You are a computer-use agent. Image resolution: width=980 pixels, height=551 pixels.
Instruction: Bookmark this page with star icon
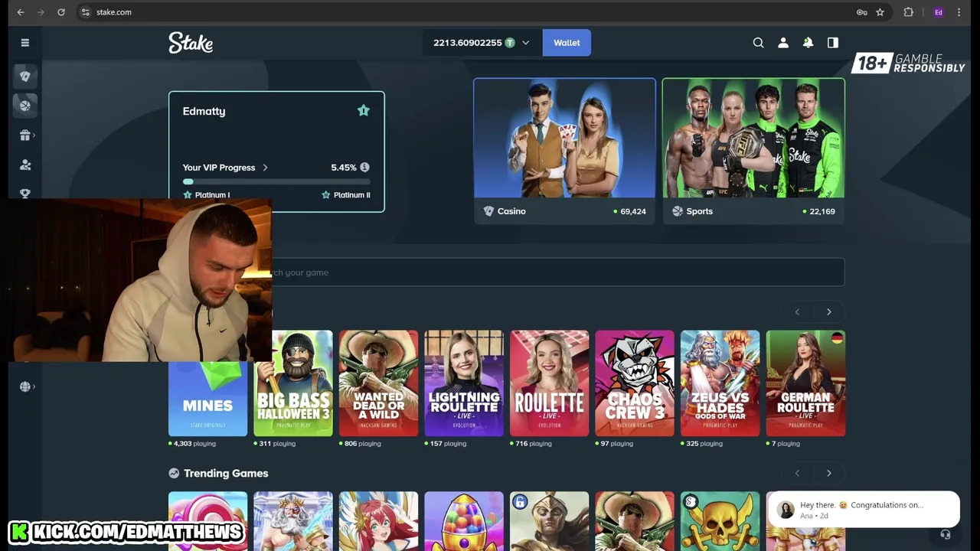880,12
